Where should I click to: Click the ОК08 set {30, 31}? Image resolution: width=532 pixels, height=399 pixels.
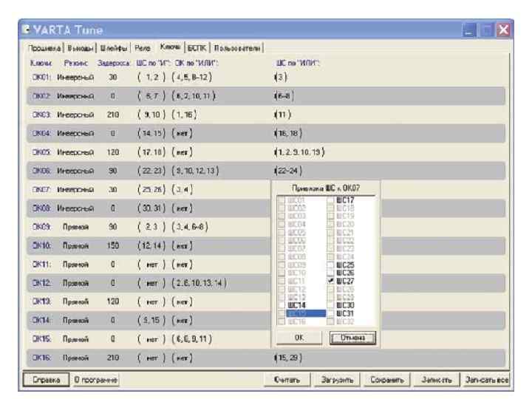point(151,208)
